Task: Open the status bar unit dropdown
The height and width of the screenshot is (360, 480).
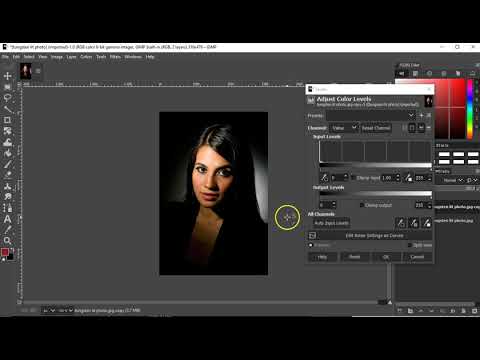Action: point(49,311)
